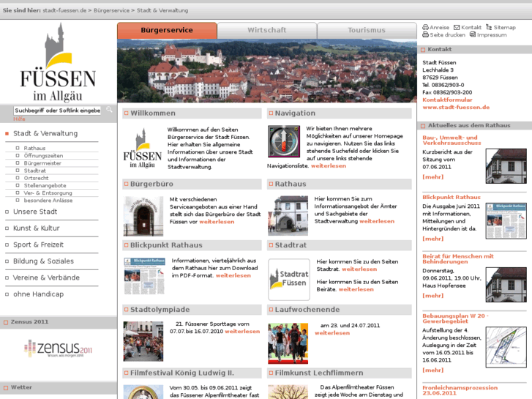532x399 pixels.
Task: Open the Öffnungszeiten submenu item
Action: (x=43, y=156)
